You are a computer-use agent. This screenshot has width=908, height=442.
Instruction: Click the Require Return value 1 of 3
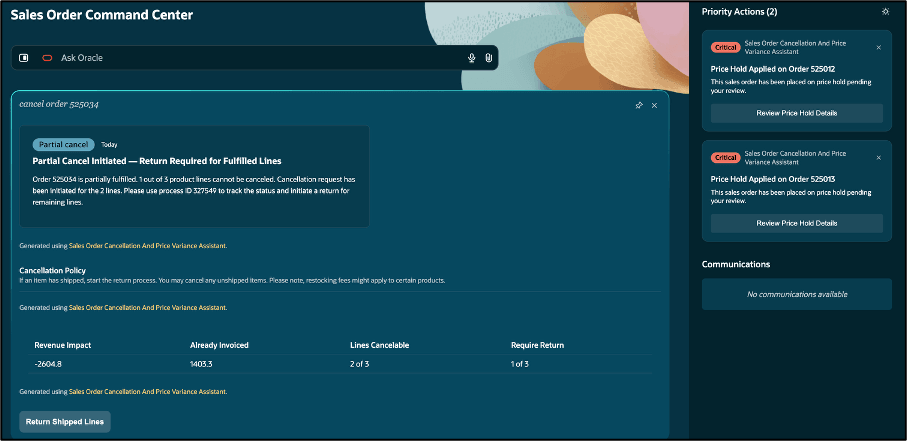pyautogui.click(x=519, y=364)
